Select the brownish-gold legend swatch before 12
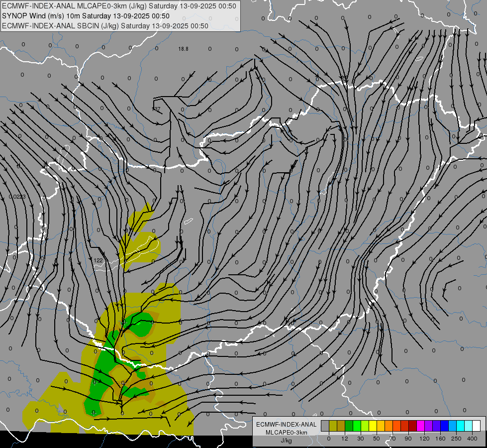 341,426
